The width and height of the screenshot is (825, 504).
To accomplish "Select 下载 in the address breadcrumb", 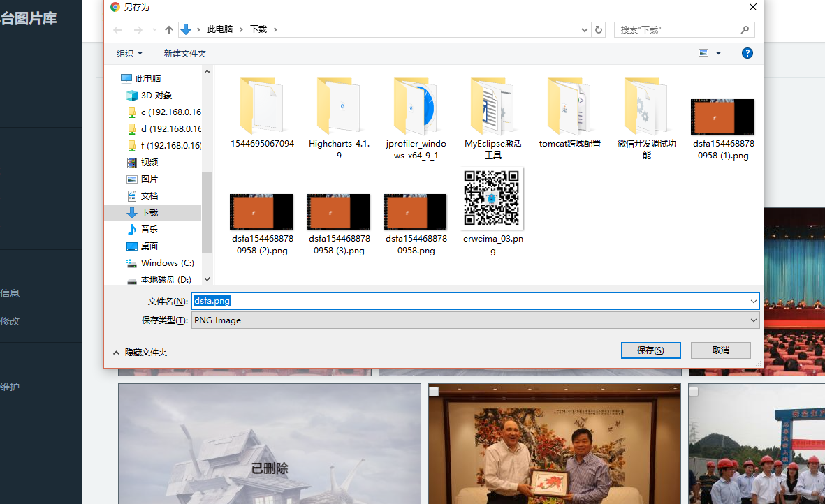I will point(258,29).
